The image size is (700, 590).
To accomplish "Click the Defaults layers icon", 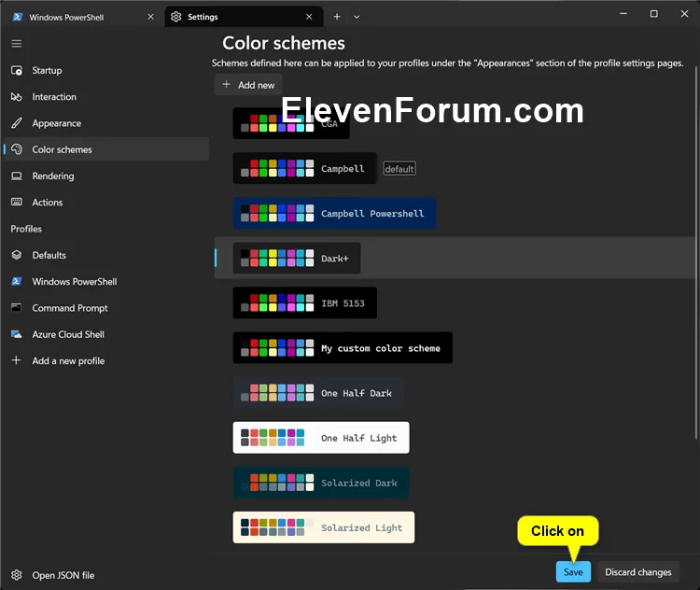I will coord(17,255).
